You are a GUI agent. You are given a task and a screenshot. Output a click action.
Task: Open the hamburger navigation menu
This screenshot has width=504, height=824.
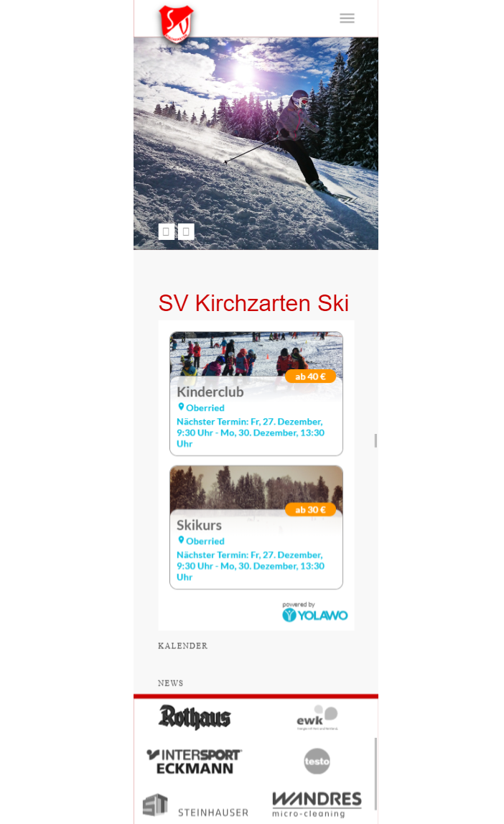(x=347, y=19)
